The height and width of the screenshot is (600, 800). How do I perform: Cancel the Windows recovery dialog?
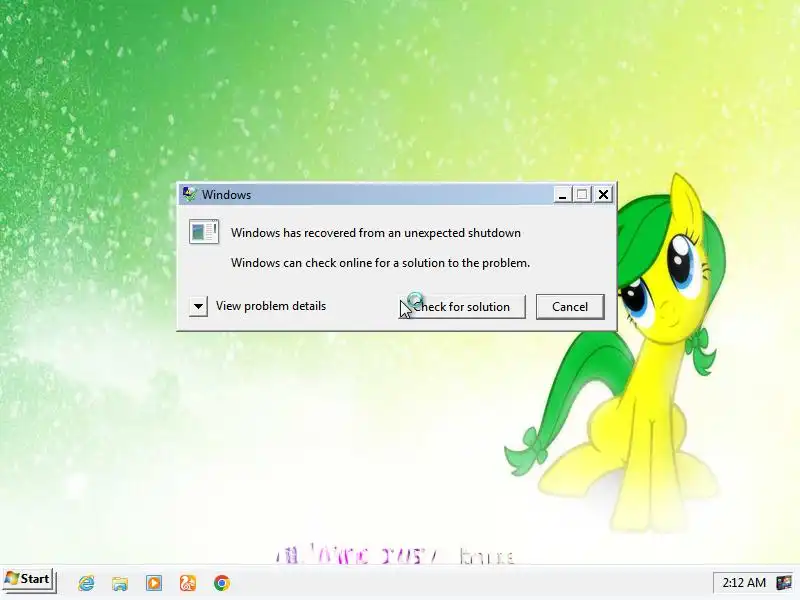(570, 307)
